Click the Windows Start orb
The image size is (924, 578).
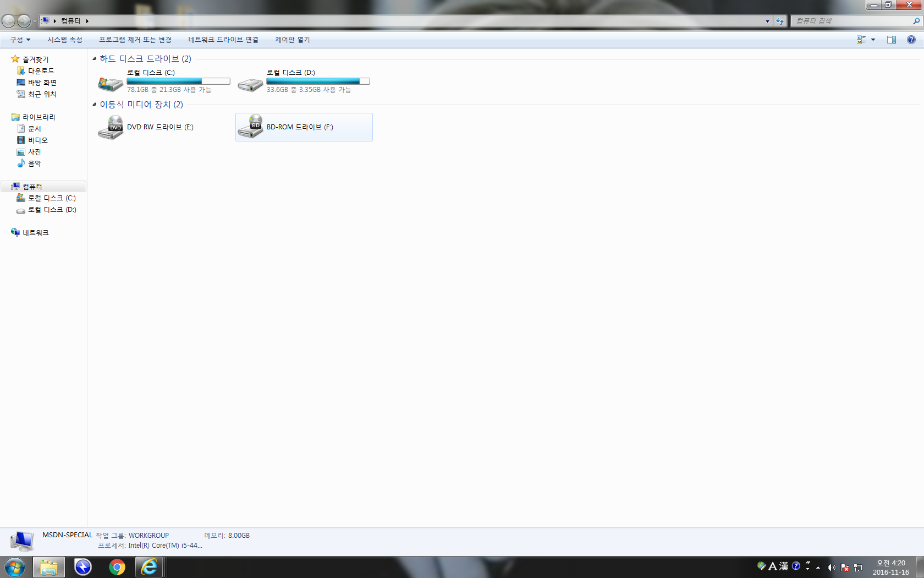[15, 567]
